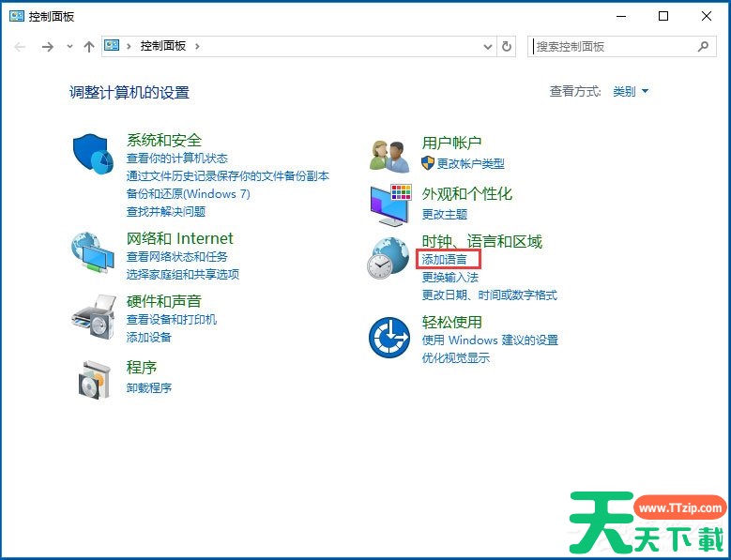
Task: Click the 更换输入法 link
Action: click(449, 278)
